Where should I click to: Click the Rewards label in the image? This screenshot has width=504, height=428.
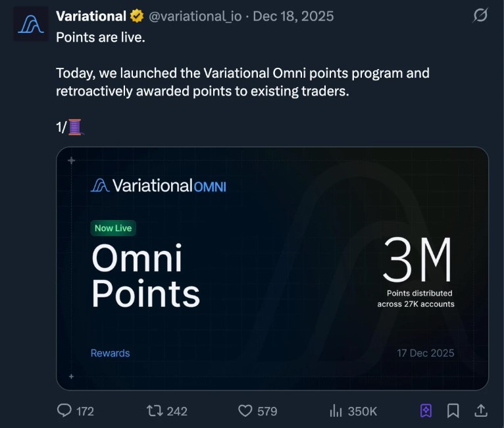point(110,353)
